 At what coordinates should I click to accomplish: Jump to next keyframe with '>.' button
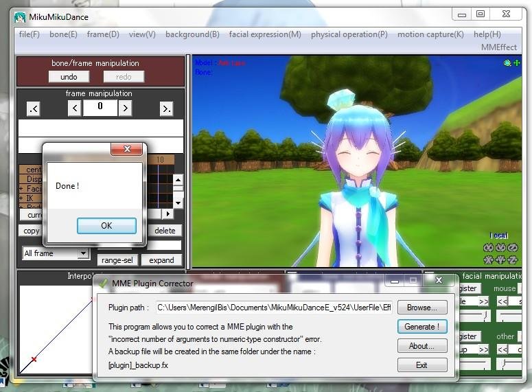(x=166, y=109)
